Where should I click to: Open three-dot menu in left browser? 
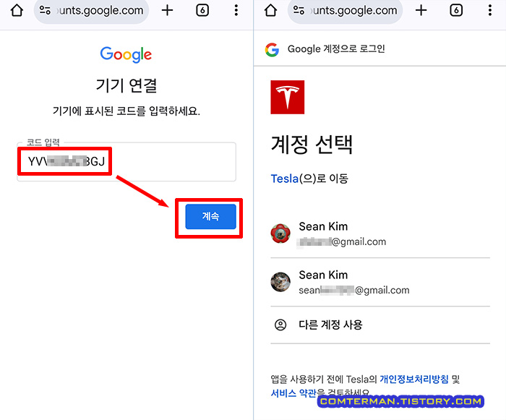236,10
